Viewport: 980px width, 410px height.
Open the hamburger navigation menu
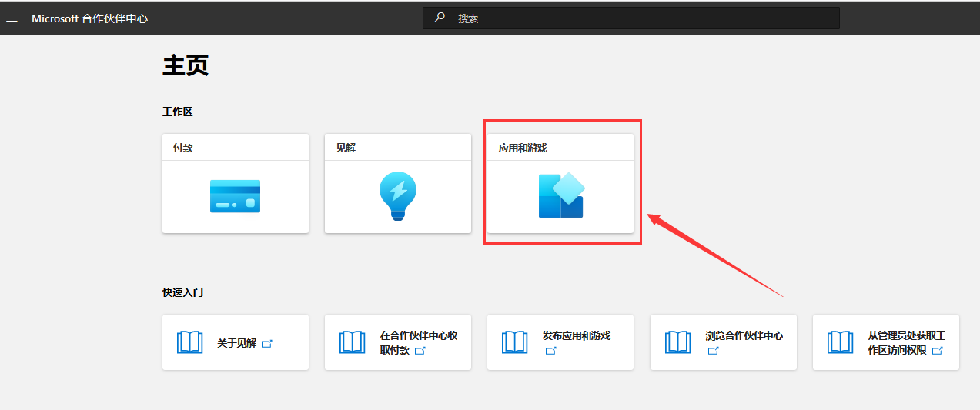point(12,18)
